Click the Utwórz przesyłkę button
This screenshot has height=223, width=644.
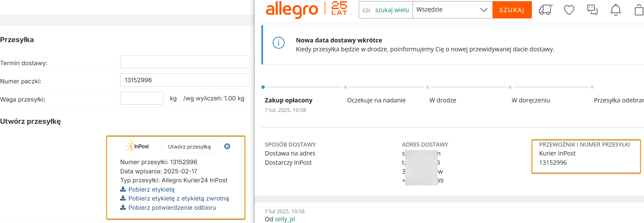(x=189, y=147)
